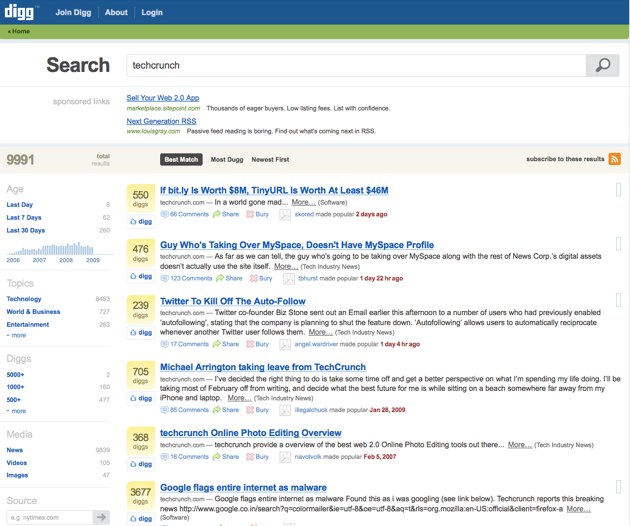Viewport: 630px width, 526px height.
Task: Click tbhurst's user avatar icon
Action: tap(288, 278)
